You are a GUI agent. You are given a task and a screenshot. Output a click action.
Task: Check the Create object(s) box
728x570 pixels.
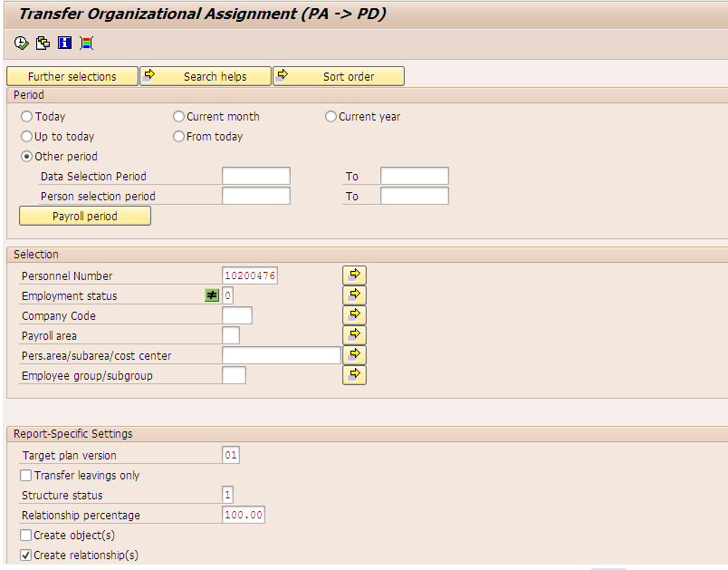click(26, 535)
